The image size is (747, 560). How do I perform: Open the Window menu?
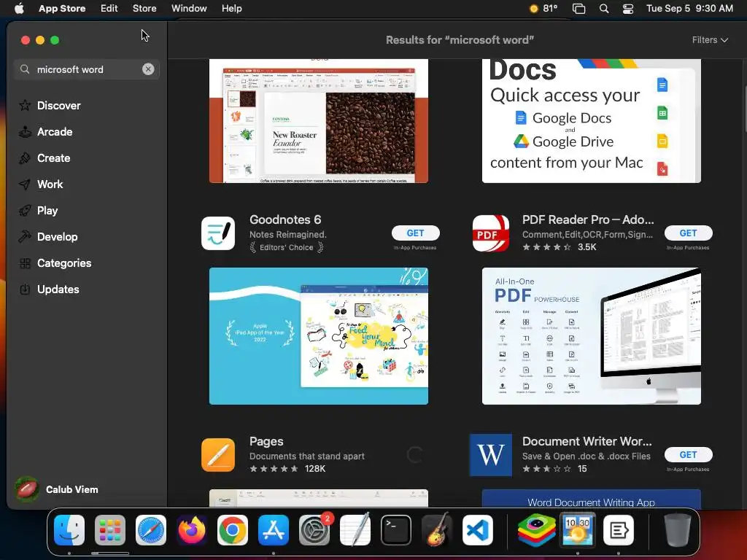[189, 9]
